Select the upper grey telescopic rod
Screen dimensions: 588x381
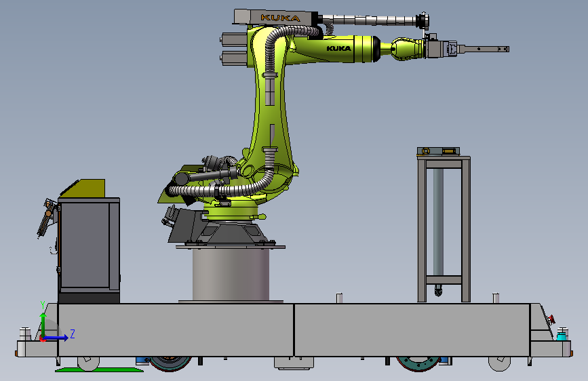click(370, 20)
